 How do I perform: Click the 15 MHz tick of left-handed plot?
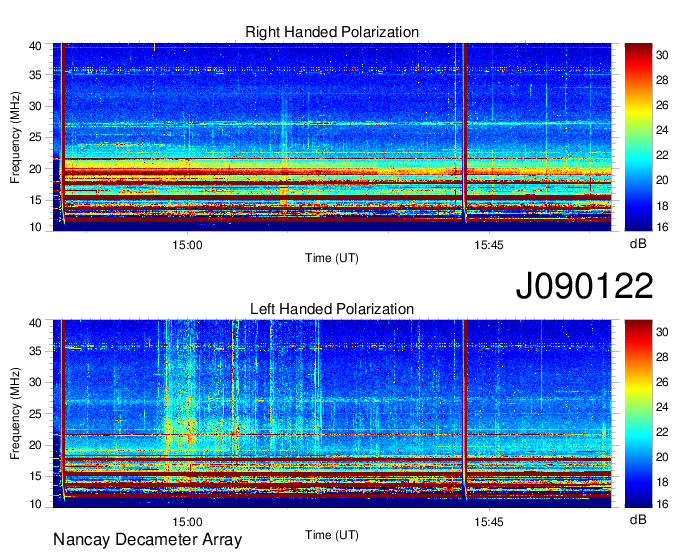pyautogui.click(x=35, y=477)
